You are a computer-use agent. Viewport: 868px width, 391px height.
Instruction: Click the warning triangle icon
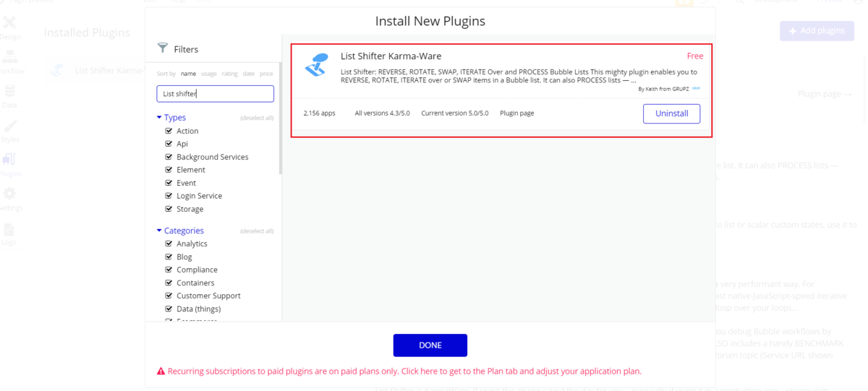pyautogui.click(x=161, y=371)
